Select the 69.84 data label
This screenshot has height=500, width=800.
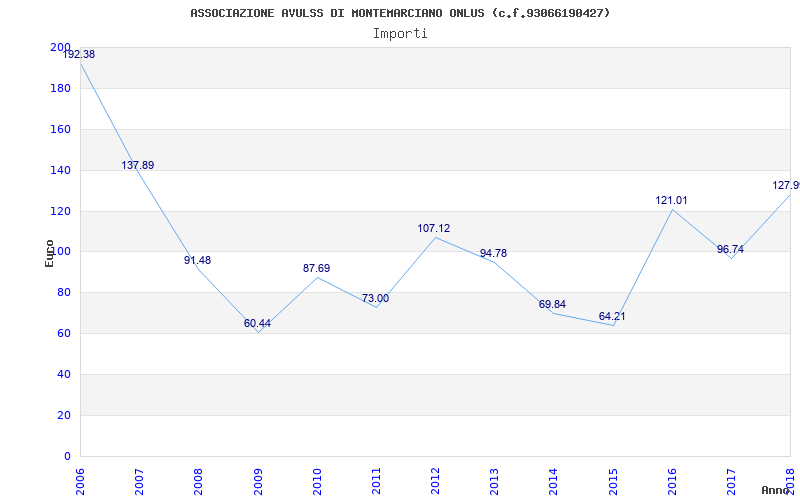pyautogui.click(x=552, y=305)
